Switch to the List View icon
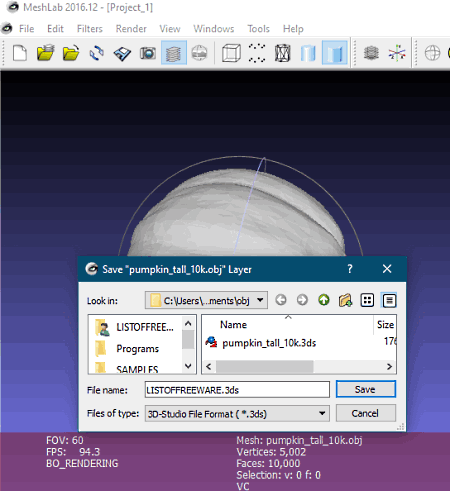 [367, 300]
